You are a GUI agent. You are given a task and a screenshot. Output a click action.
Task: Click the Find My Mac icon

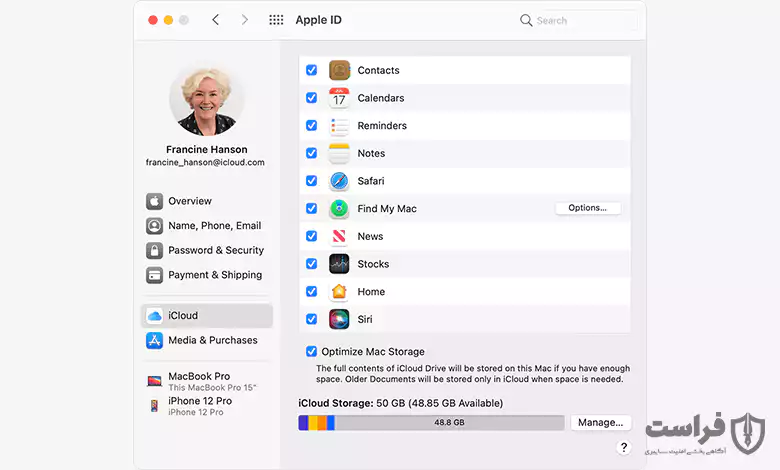[x=339, y=208]
